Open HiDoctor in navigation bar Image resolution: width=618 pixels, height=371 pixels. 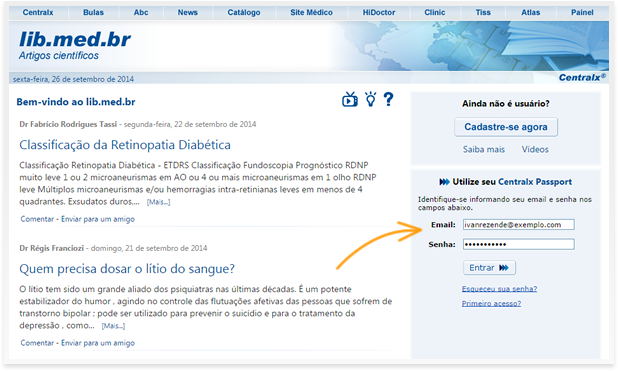tap(379, 13)
